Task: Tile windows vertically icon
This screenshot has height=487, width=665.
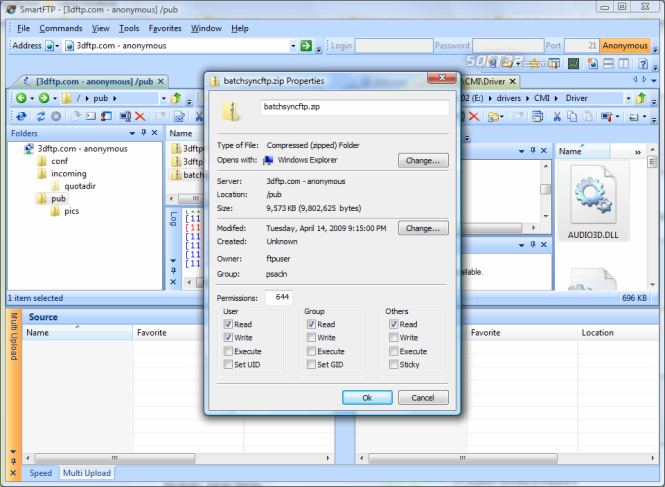Action: tap(623, 64)
